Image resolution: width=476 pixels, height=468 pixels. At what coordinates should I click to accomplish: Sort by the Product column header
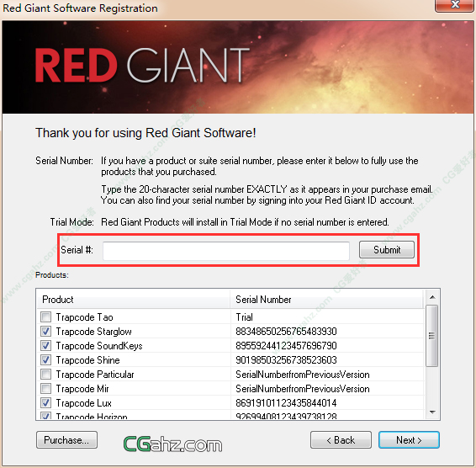[x=133, y=300]
